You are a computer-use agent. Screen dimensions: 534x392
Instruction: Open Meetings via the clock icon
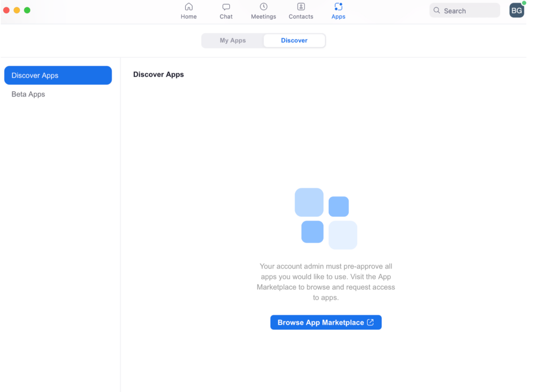264,7
